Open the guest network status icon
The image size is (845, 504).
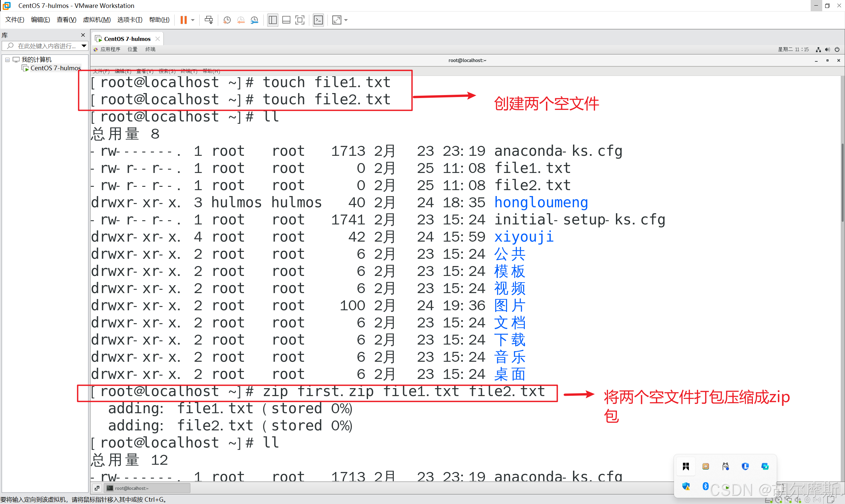click(x=819, y=50)
